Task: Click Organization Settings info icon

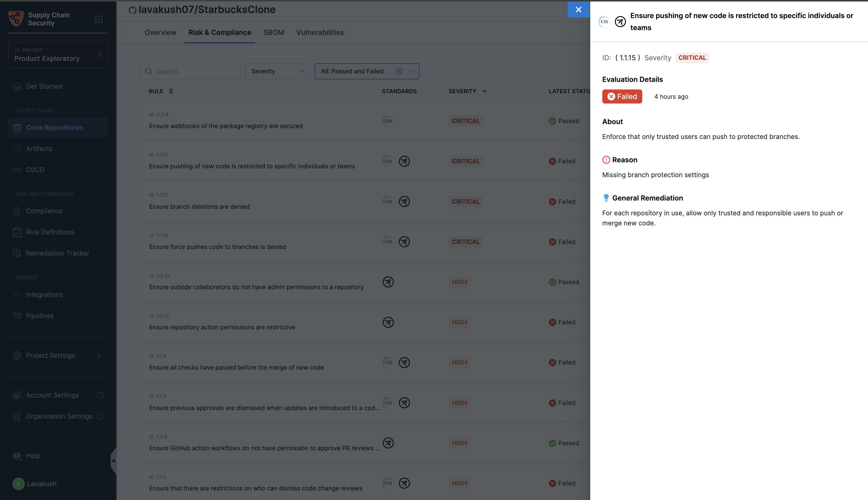Action: pos(100,416)
